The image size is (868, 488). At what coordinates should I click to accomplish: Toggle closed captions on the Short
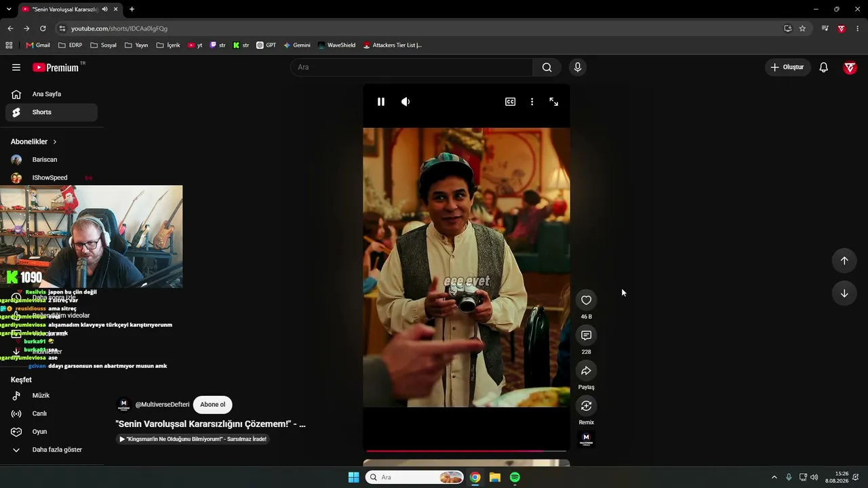tap(510, 102)
